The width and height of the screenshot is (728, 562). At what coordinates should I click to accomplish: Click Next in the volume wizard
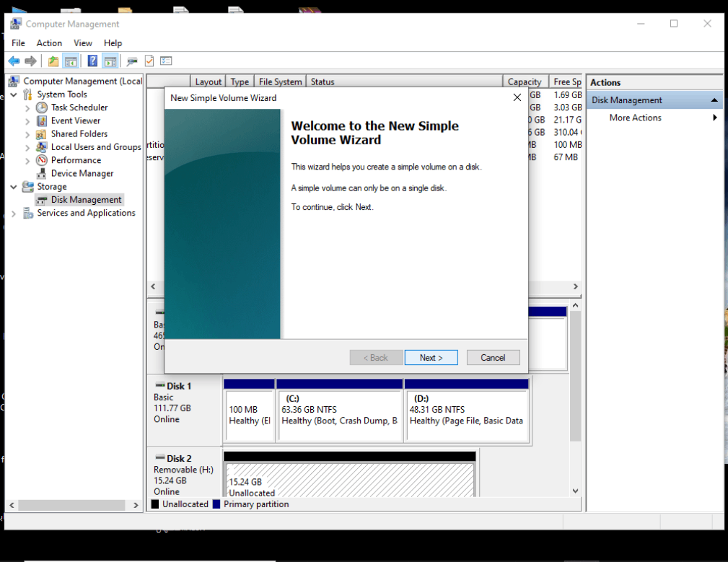[x=431, y=358]
